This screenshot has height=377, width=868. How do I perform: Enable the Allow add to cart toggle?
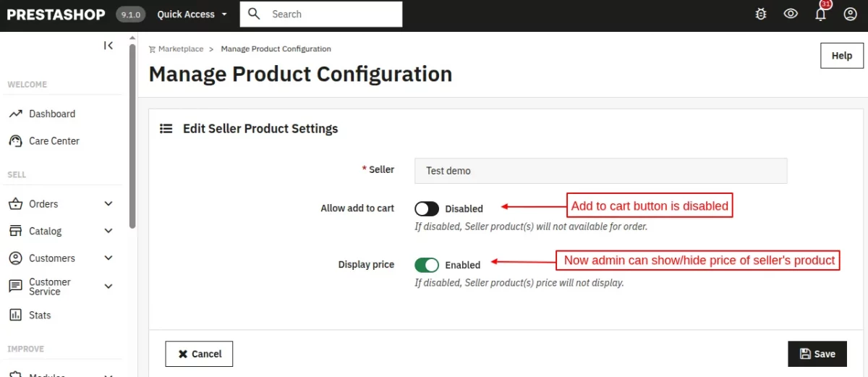click(427, 209)
